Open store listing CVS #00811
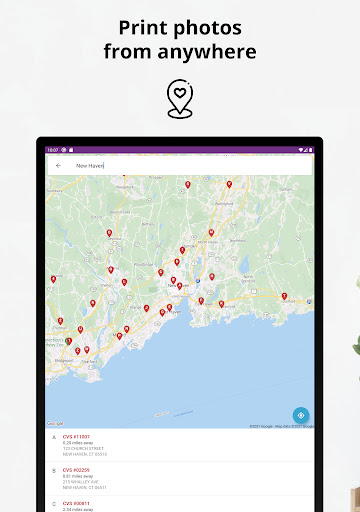The image size is (360, 512). tap(179, 504)
